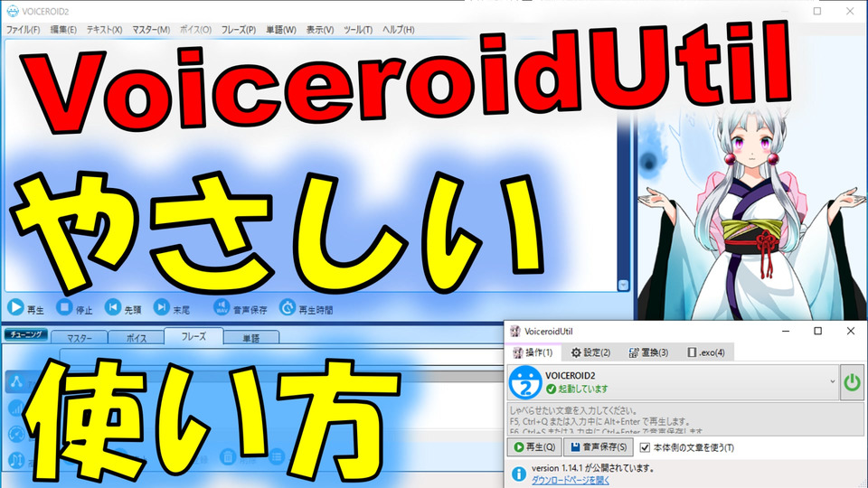Open ボイス(O) menu
The image size is (868, 488).
[195, 30]
